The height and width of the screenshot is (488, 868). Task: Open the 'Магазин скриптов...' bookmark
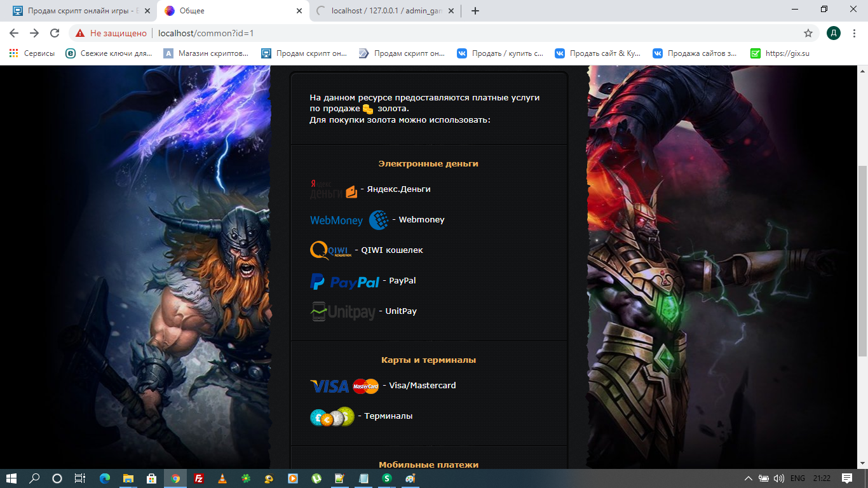206,53
